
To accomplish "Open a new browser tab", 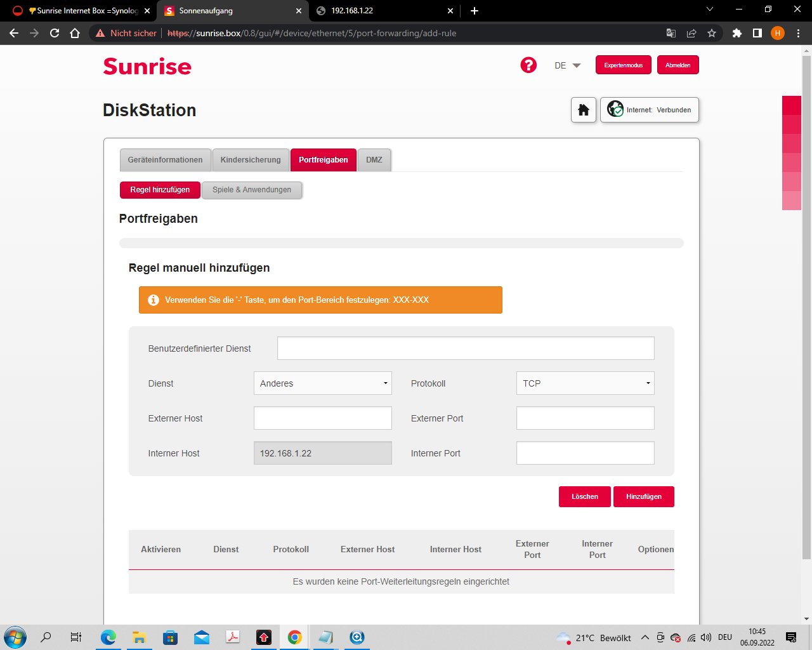I will click(475, 11).
